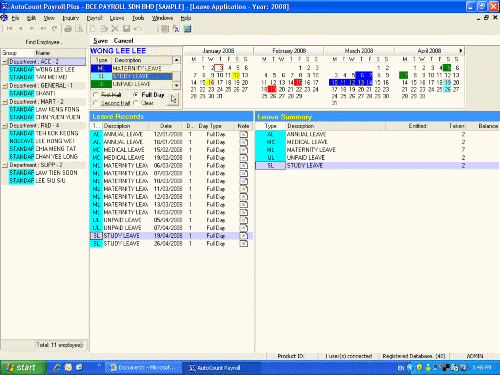This screenshot has height=375, width=500.
Task: Open the Payroll menu
Action: pos(94,18)
